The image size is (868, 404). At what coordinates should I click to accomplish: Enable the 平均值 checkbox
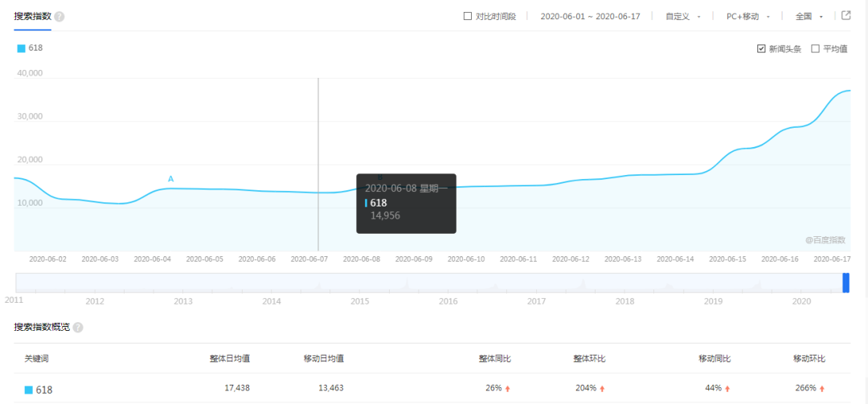[815, 49]
